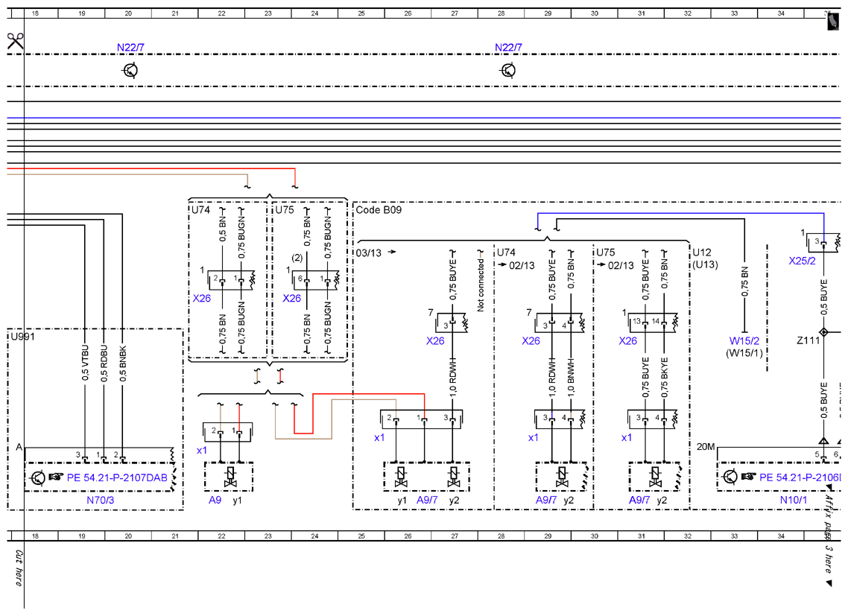Click the pointing hand icon beside PE 54.21-P-2107DAB
This screenshot has width=848, height=616.
(x=56, y=477)
